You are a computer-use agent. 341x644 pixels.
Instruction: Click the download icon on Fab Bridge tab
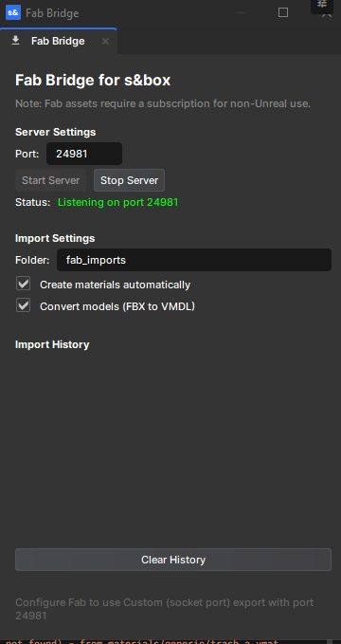(x=15, y=41)
